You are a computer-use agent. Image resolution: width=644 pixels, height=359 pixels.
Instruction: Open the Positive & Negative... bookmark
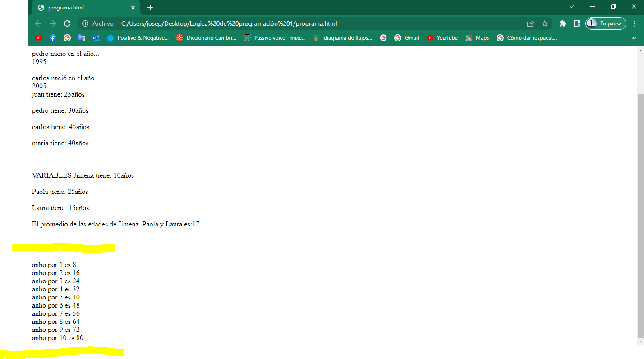click(x=138, y=38)
